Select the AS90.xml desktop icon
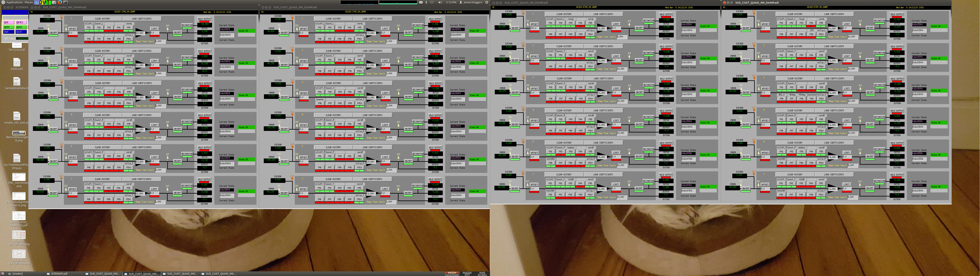Screen dimensions: 980x276 tap(17, 64)
